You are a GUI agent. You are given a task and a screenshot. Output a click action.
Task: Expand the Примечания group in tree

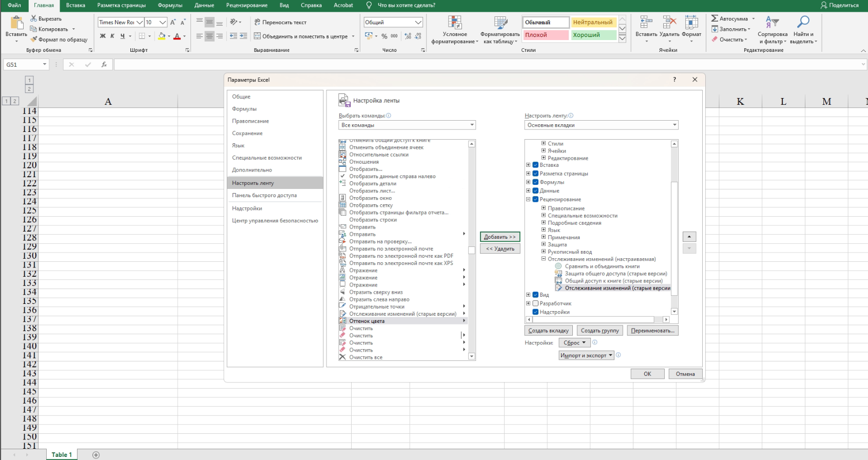coord(544,237)
